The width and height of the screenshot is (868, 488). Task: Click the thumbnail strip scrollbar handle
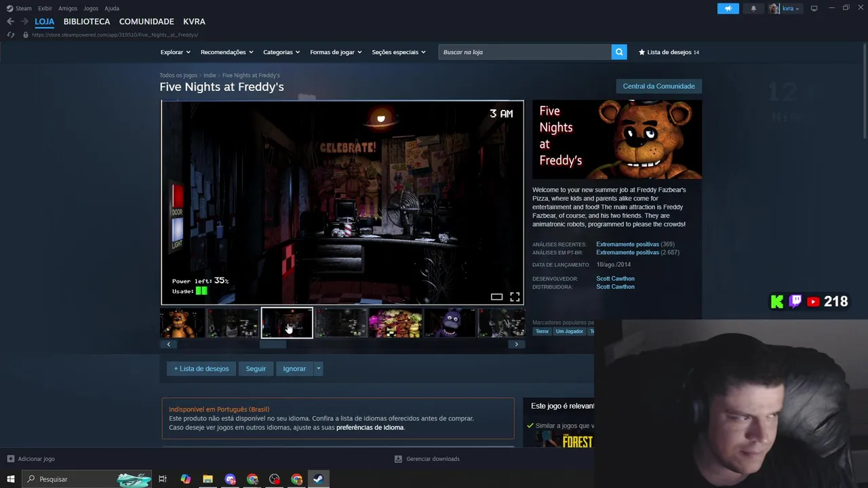(x=273, y=344)
